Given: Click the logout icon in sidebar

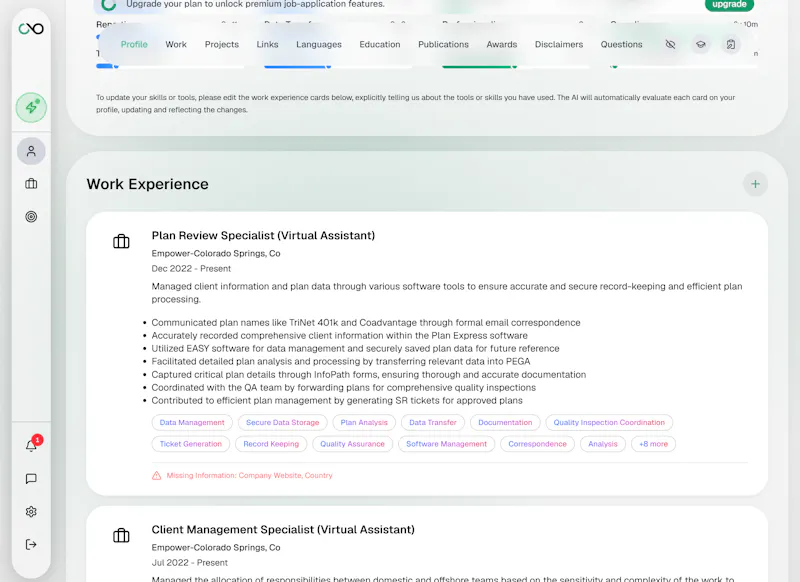Looking at the screenshot, I should coord(31,544).
